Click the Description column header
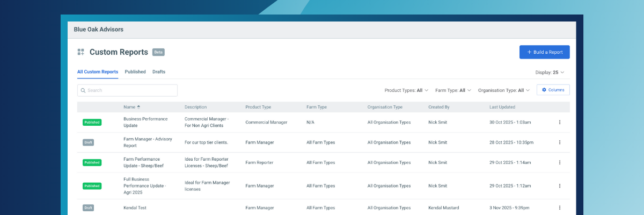 coord(195,107)
